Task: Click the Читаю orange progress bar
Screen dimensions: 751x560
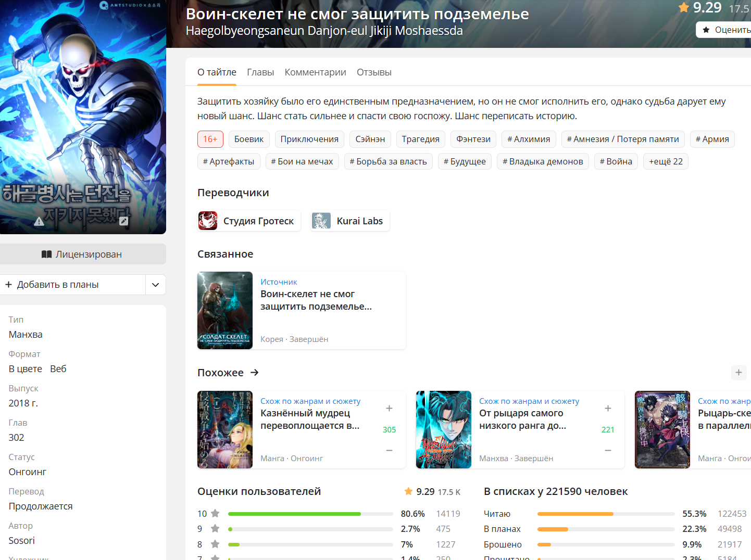Action: [575, 514]
